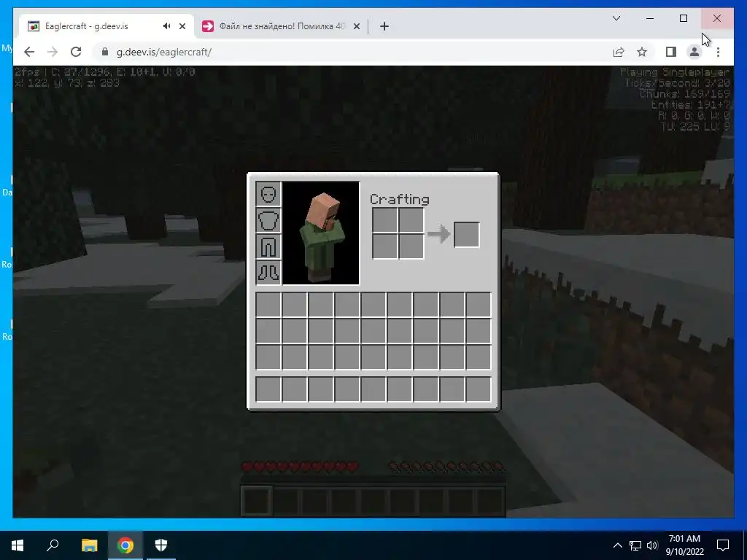Toggle the browser side panel
Viewport: 747px width, 560px height.
pyautogui.click(x=671, y=52)
